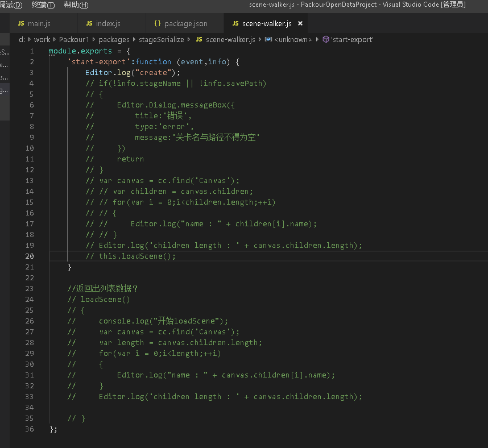
Task: Switch to the main.js tab
Action: point(39,24)
